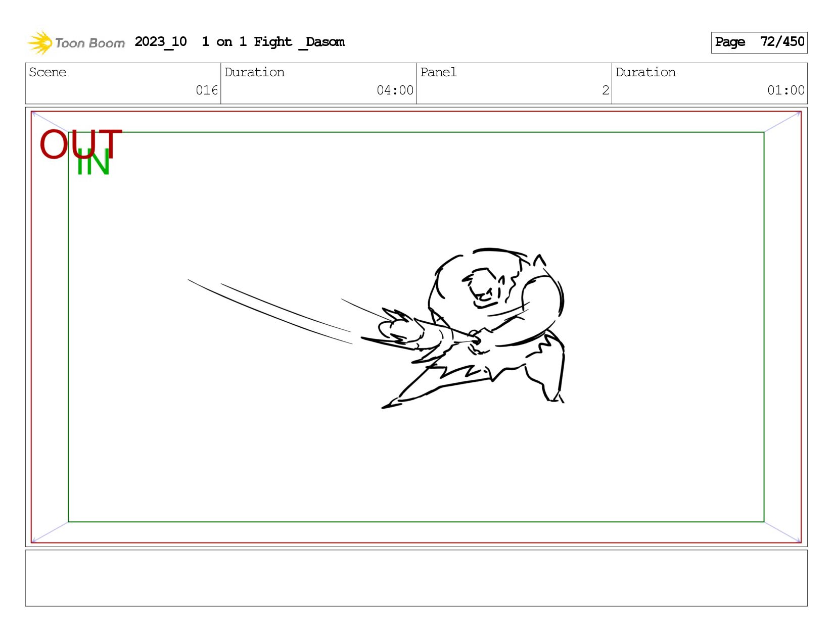Click the "Duration" label beside the Panel cell
This screenshot has width=834, height=644.
[645, 72]
